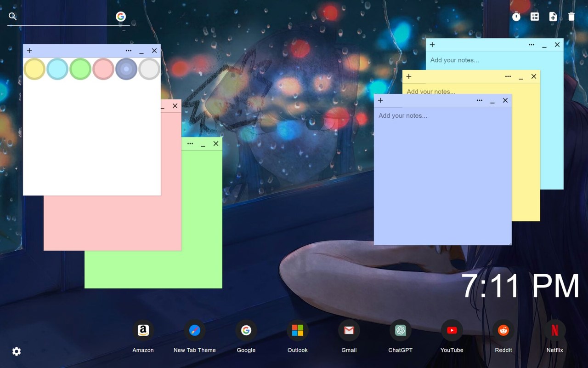This screenshot has height=368, width=588.
Task: Choose the light blue color swatch
Action: [57, 69]
